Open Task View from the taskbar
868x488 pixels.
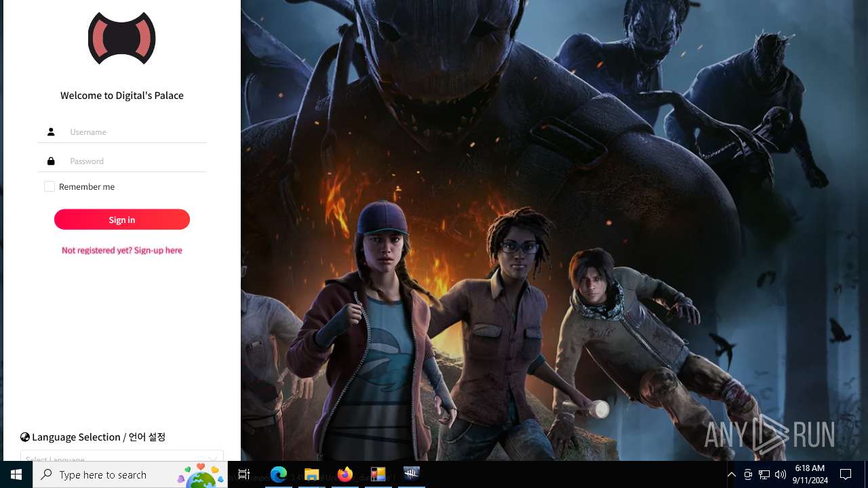244,474
